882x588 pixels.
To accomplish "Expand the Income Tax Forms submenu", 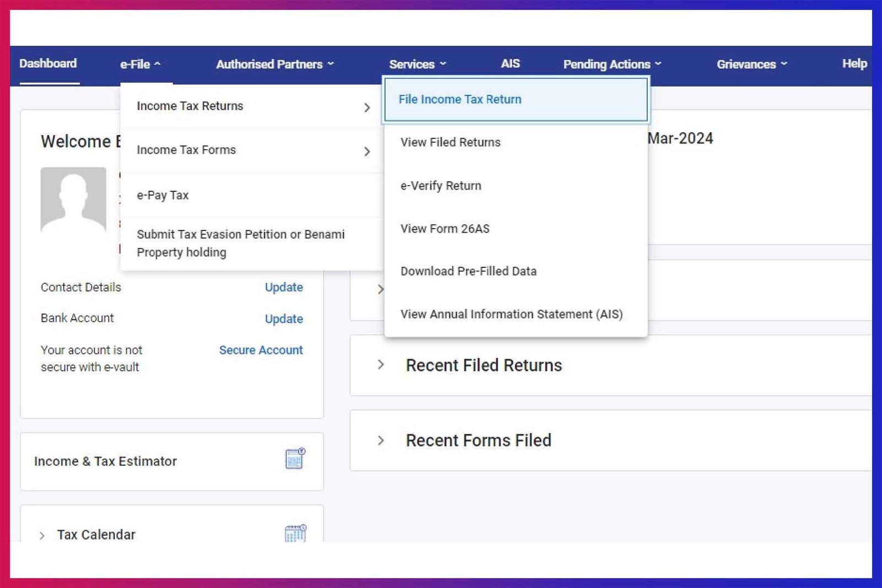I will pyautogui.click(x=187, y=149).
